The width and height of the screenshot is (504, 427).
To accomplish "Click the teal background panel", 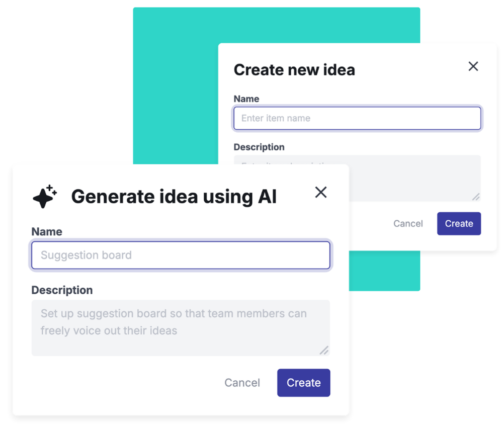I will click(x=176, y=75).
